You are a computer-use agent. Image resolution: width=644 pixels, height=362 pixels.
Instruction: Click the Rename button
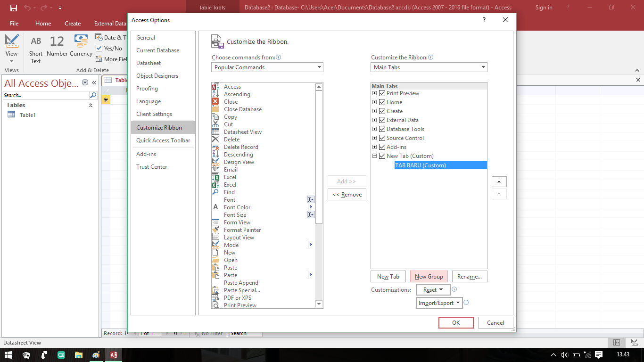470,276
